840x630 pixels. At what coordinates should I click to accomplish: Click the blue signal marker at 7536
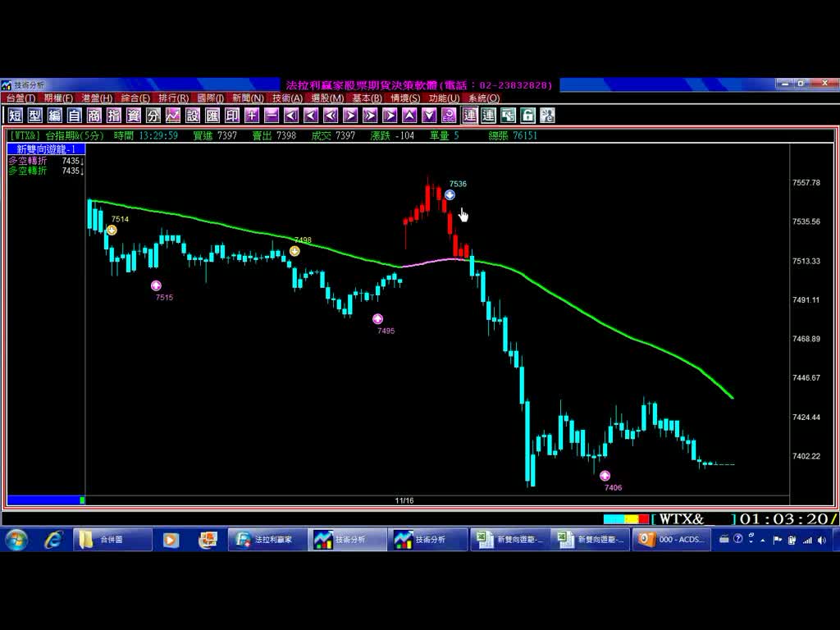[450, 194]
